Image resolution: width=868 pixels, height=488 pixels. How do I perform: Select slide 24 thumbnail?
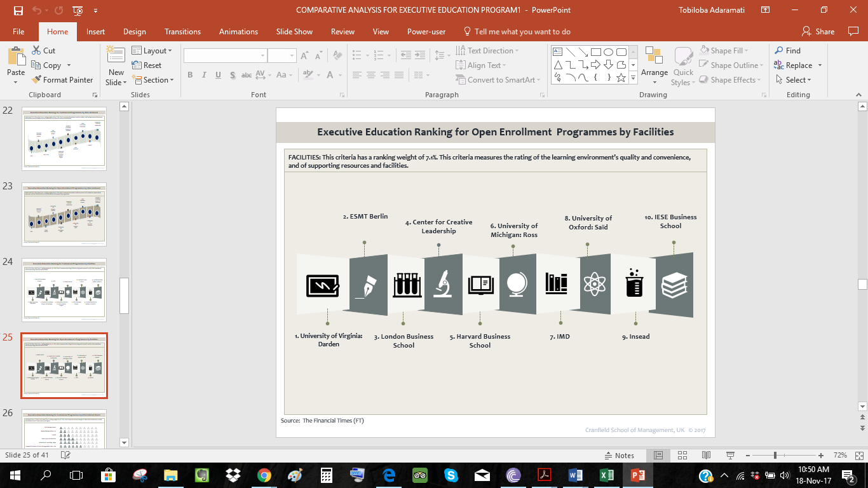coord(64,290)
